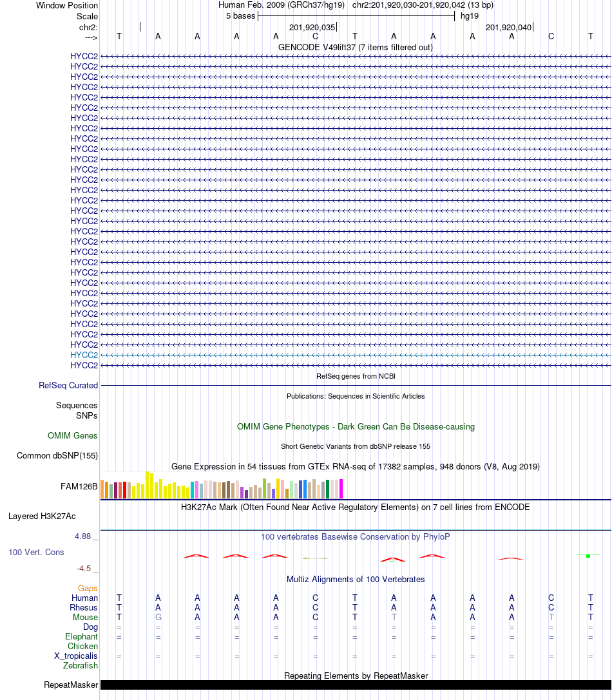Click the green PhyloP conservation bar

point(588,556)
